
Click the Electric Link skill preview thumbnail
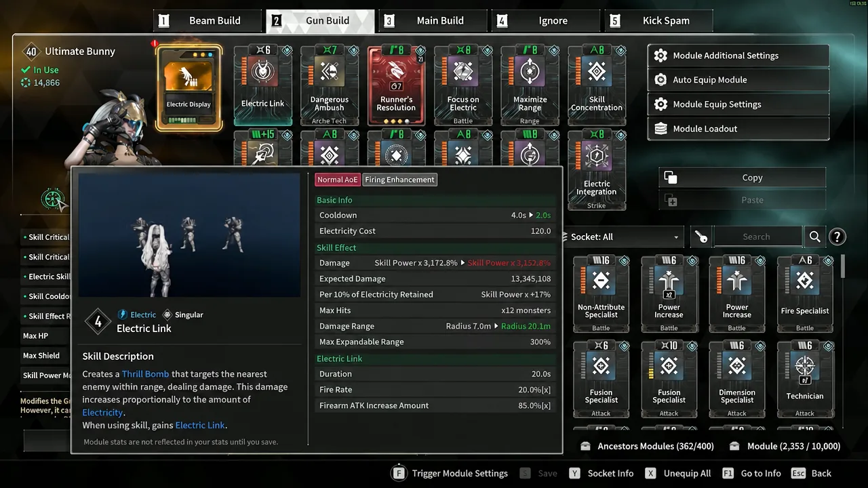[x=189, y=235]
